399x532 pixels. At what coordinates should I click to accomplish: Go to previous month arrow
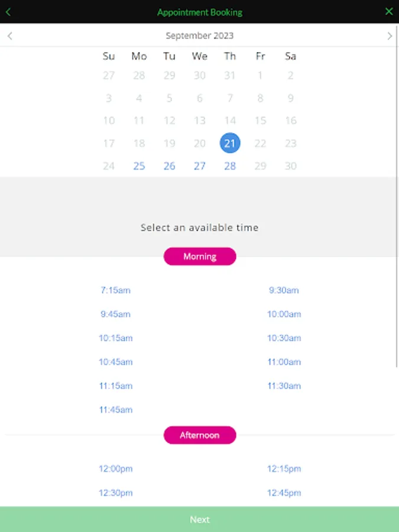[x=9, y=36]
